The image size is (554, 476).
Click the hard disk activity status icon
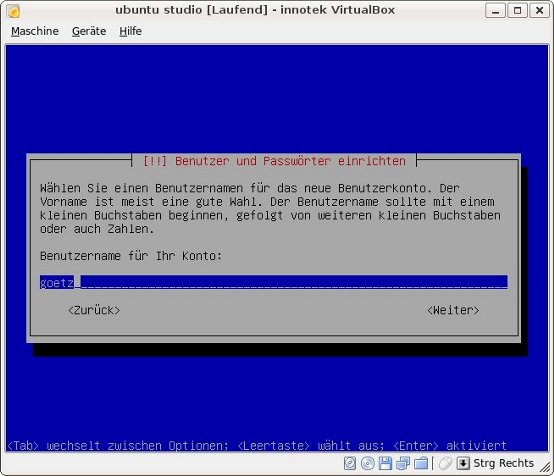coord(350,463)
